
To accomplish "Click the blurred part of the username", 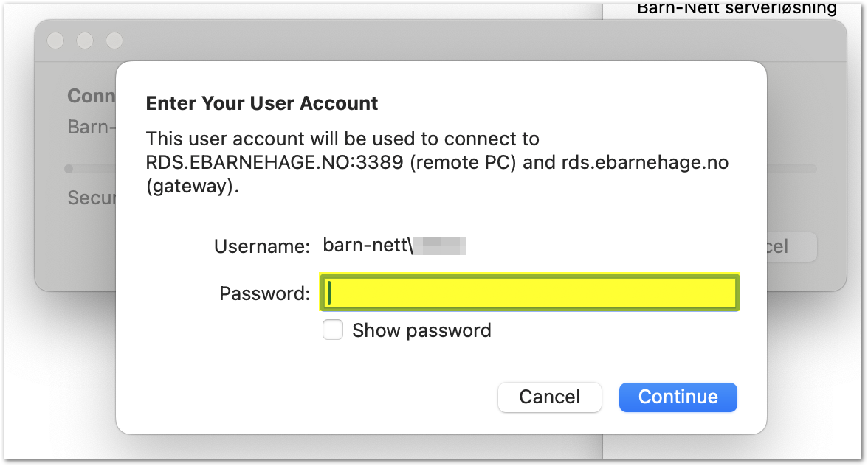I will (440, 246).
